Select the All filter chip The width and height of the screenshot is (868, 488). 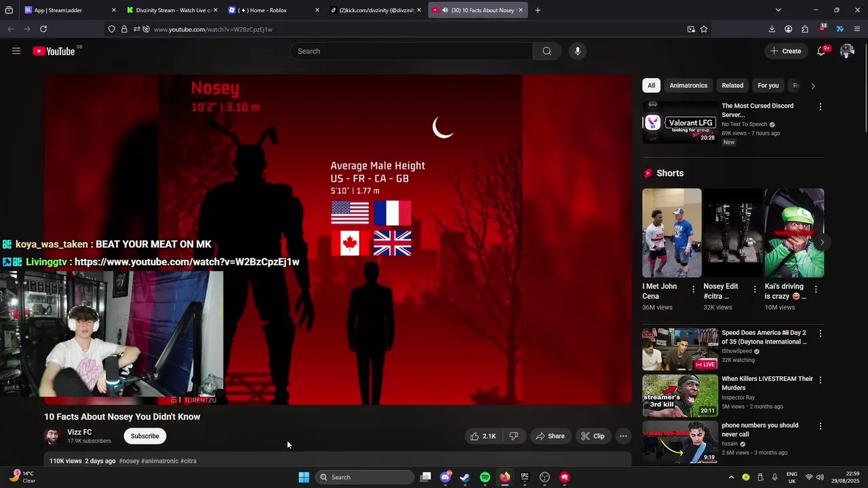(x=651, y=85)
